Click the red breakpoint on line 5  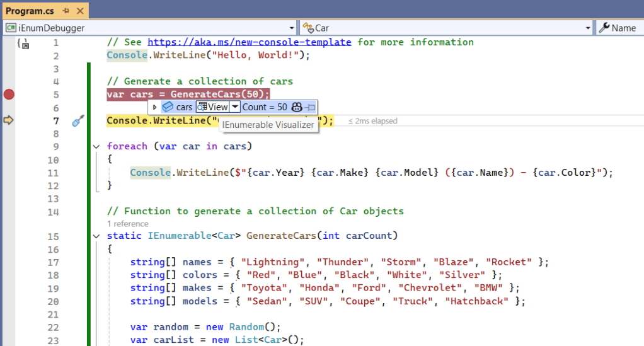(9, 95)
